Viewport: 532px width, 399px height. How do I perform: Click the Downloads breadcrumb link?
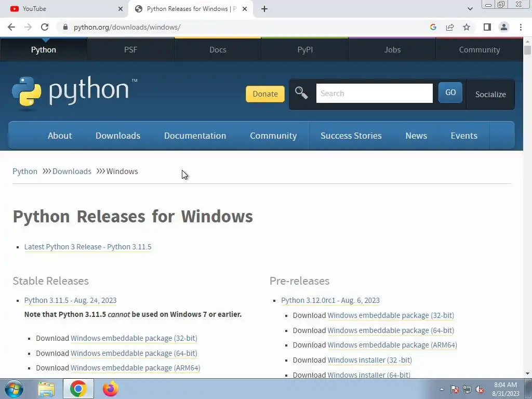pyautogui.click(x=72, y=171)
